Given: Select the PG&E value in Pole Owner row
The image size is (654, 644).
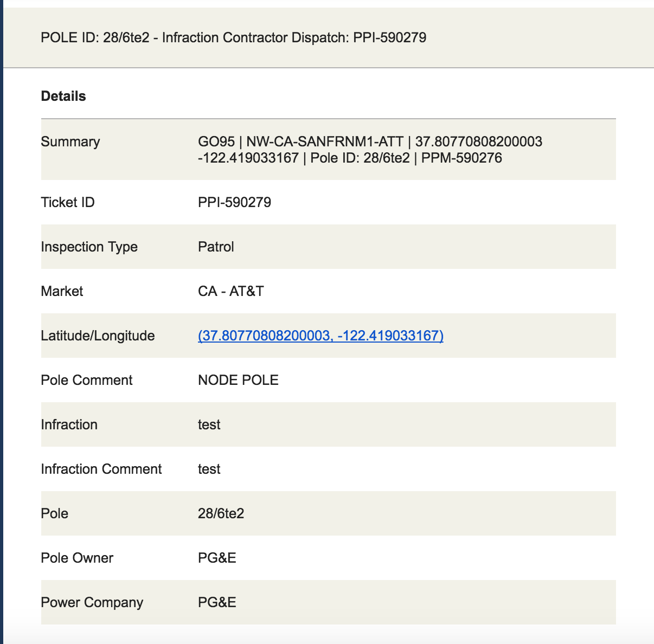Looking at the screenshot, I should [217, 558].
